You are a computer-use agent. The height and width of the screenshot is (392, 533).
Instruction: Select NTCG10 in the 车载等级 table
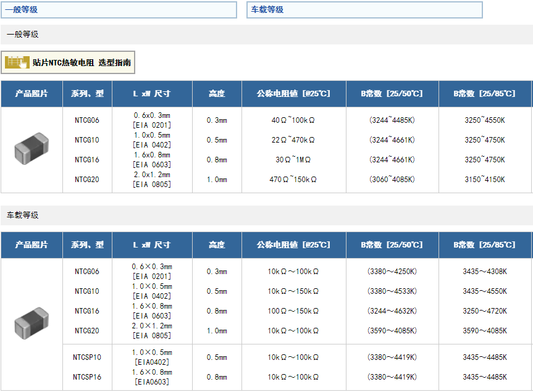(87, 291)
